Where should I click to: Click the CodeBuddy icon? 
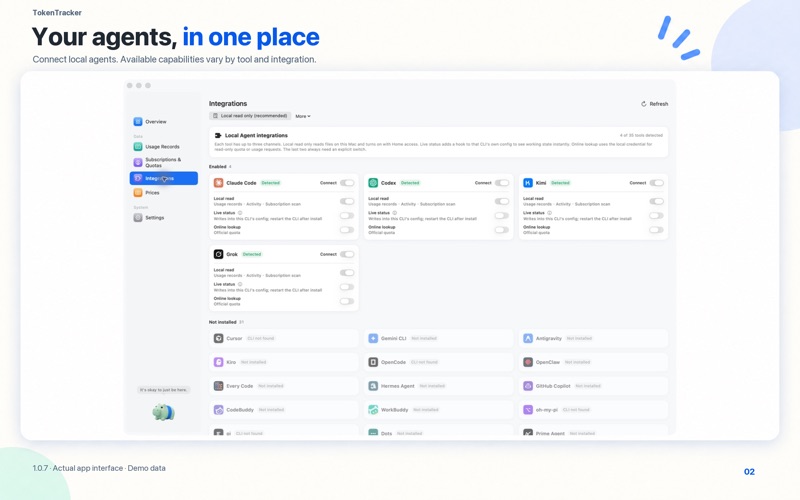[x=218, y=410]
